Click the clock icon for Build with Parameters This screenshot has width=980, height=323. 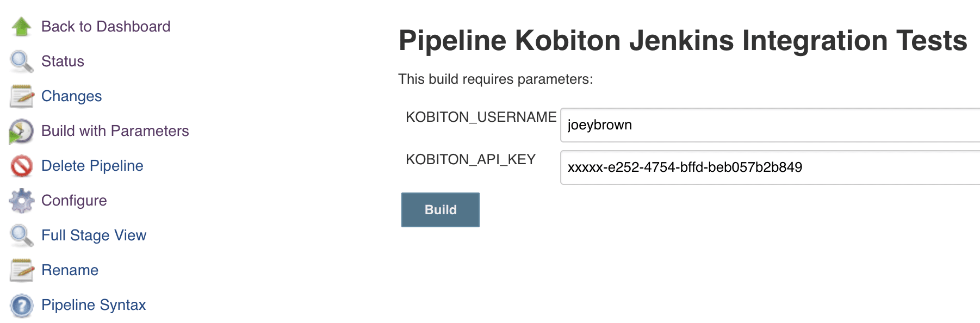(x=21, y=131)
